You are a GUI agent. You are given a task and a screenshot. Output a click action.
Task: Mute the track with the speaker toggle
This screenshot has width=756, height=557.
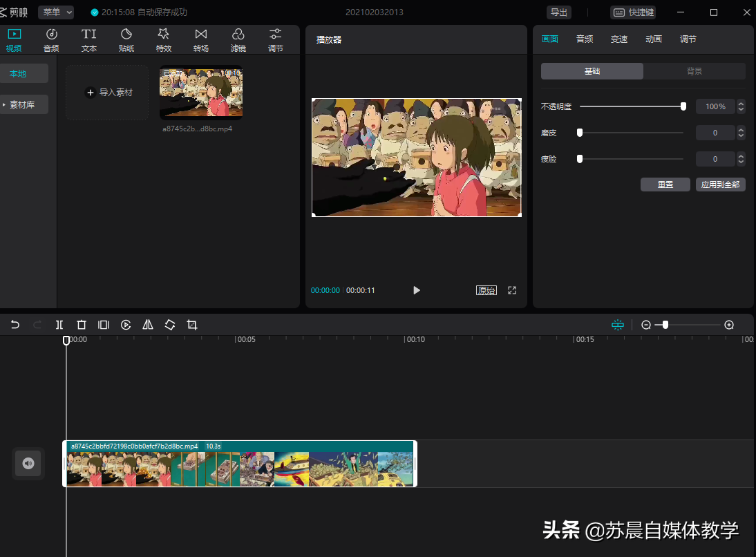coord(28,463)
